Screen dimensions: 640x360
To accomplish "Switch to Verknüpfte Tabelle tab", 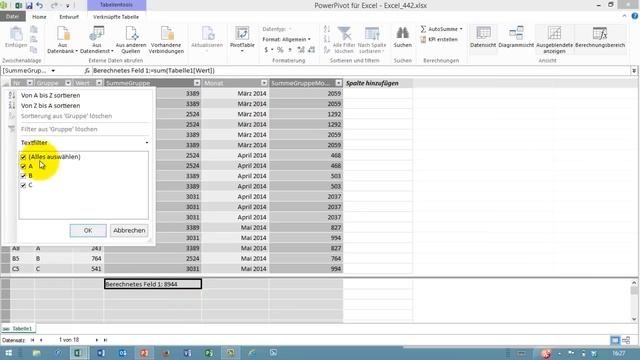I will (x=116, y=17).
